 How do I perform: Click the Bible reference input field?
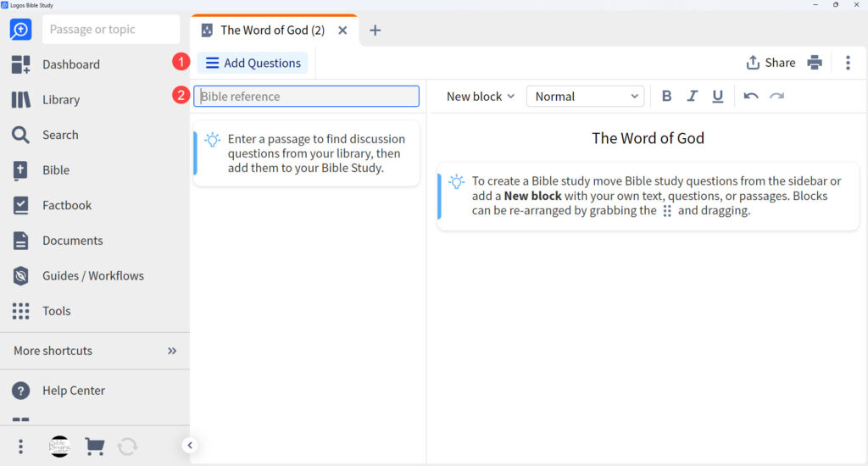[306, 97]
